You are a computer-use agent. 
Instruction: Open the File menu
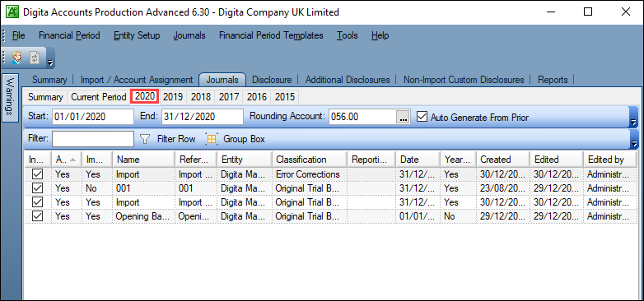pyautogui.click(x=18, y=35)
